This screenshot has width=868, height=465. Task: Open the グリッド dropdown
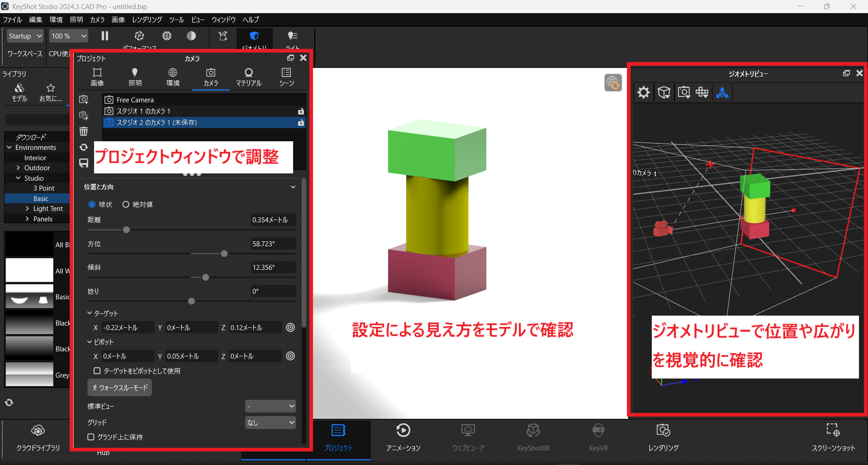point(270,422)
